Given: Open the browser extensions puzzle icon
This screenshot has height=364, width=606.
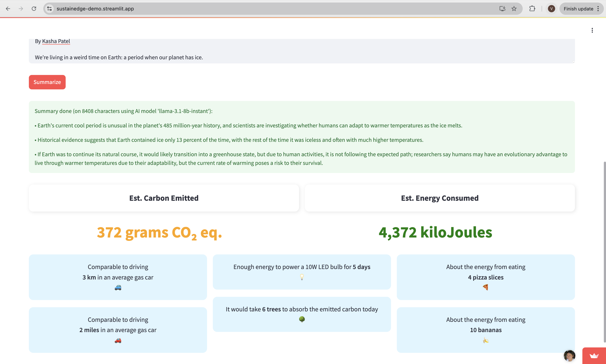Looking at the screenshot, I should pyautogui.click(x=532, y=9).
